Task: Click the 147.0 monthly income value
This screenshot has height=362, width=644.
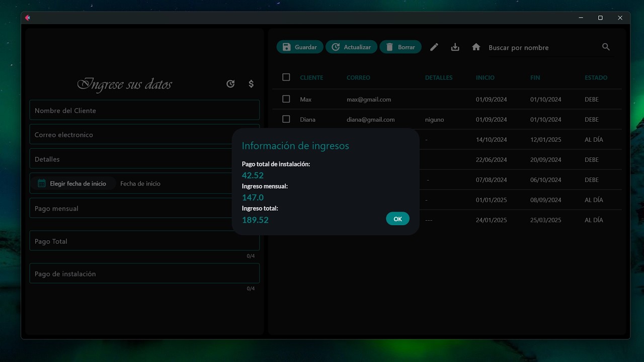Action: tap(253, 198)
